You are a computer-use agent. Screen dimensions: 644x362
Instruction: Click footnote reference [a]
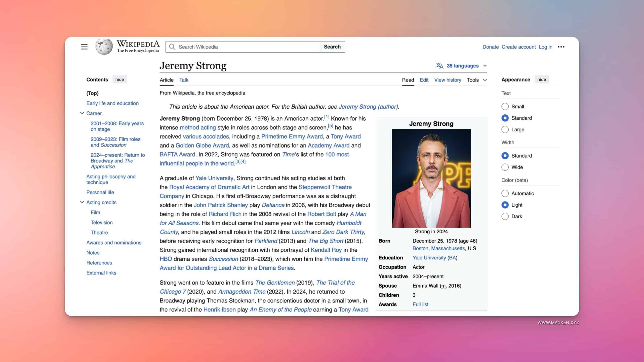tap(331, 126)
